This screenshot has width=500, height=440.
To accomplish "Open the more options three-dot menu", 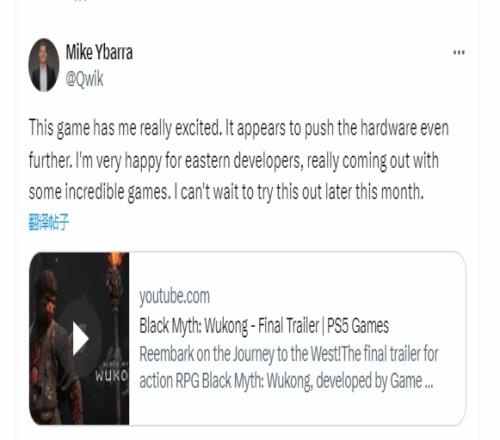I will click(x=459, y=52).
